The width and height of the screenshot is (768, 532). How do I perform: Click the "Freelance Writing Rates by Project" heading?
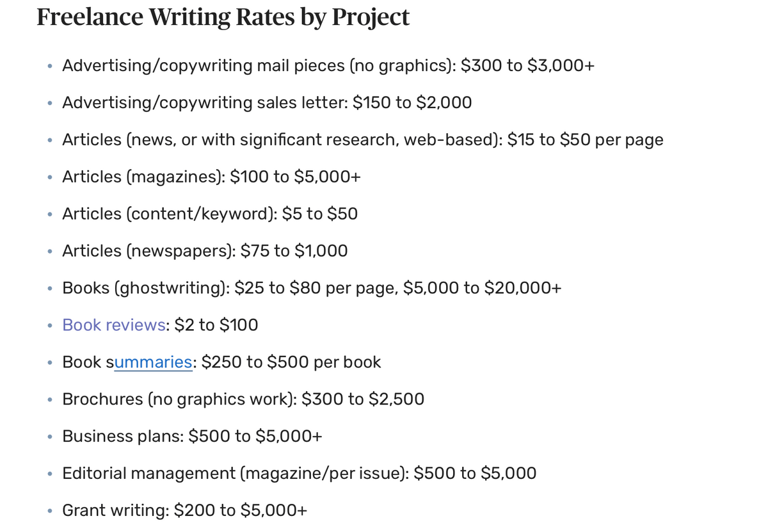point(223,17)
